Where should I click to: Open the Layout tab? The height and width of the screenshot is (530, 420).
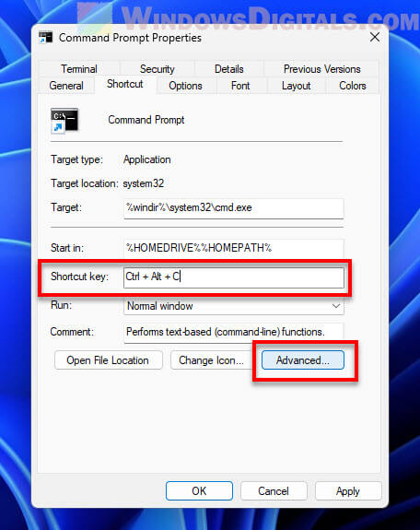click(x=296, y=86)
